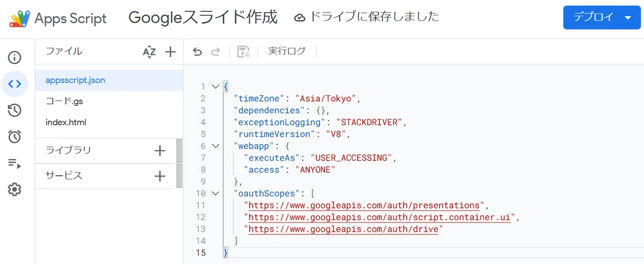Click the "ANYONE" access value

click(316, 170)
